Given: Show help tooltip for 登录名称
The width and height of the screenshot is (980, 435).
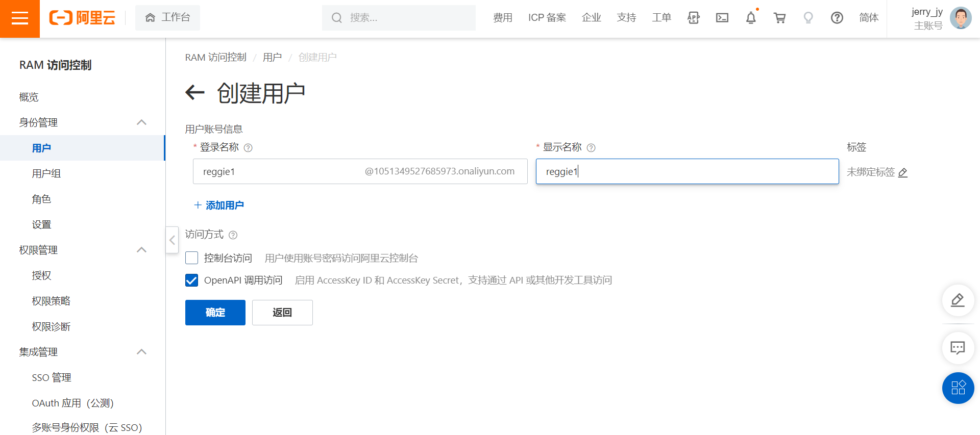Looking at the screenshot, I should pyautogui.click(x=248, y=148).
